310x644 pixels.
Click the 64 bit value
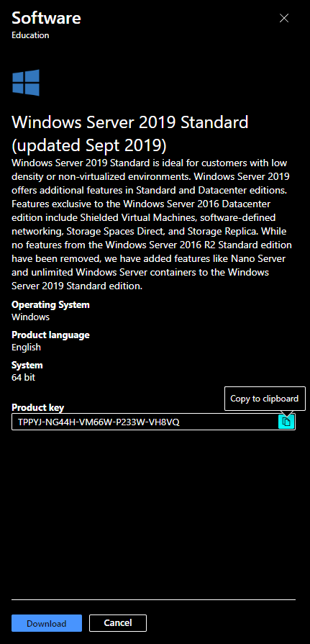pyautogui.click(x=24, y=378)
